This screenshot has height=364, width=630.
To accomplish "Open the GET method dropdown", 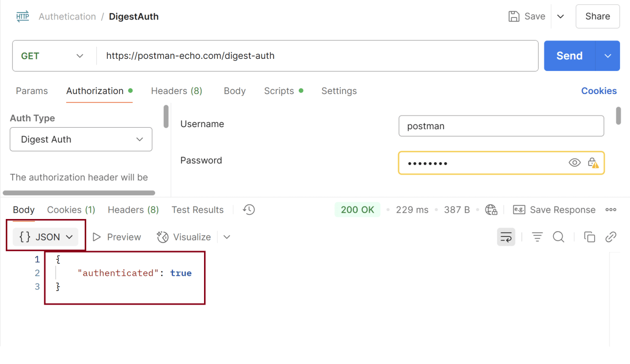I will [x=52, y=56].
